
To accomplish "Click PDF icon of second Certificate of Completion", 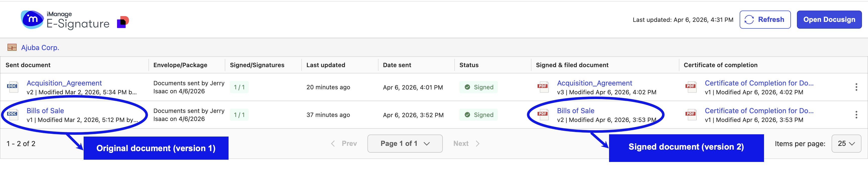I will [x=690, y=114].
